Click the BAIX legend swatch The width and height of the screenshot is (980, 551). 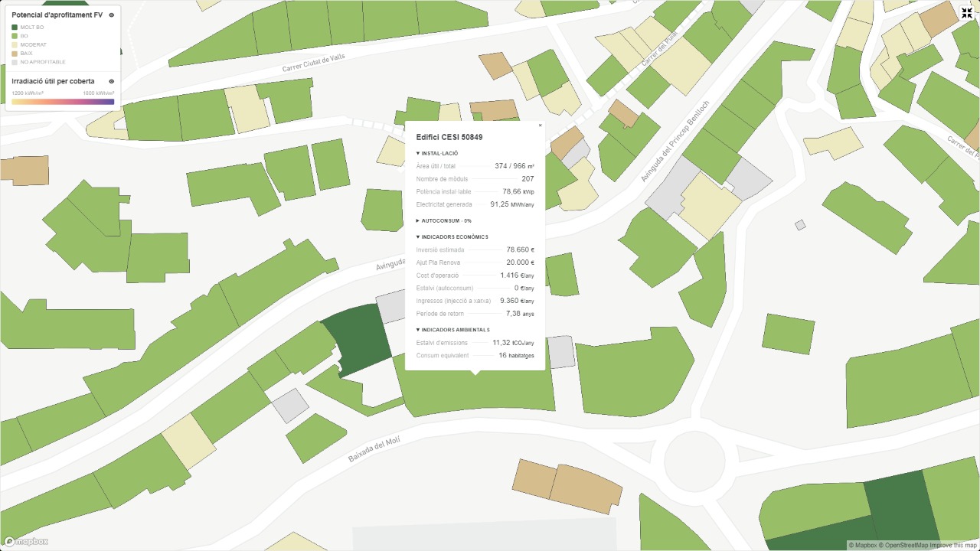(15, 54)
